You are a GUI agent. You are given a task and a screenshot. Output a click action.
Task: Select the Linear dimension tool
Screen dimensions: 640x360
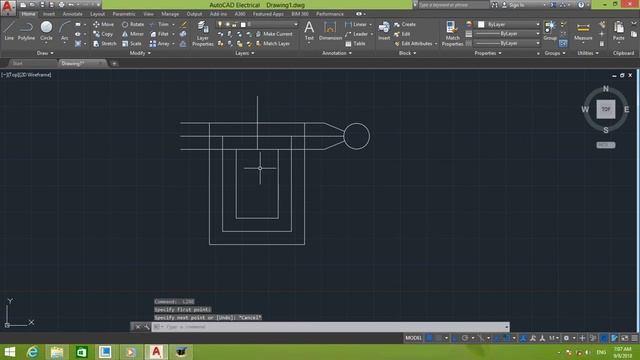pyautogui.click(x=356, y=24)
